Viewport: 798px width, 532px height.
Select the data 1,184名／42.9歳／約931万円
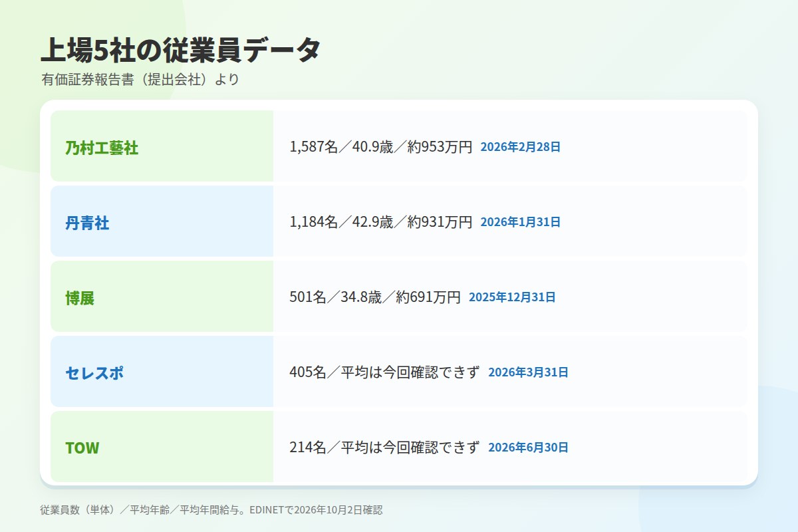tap(380, 222)
